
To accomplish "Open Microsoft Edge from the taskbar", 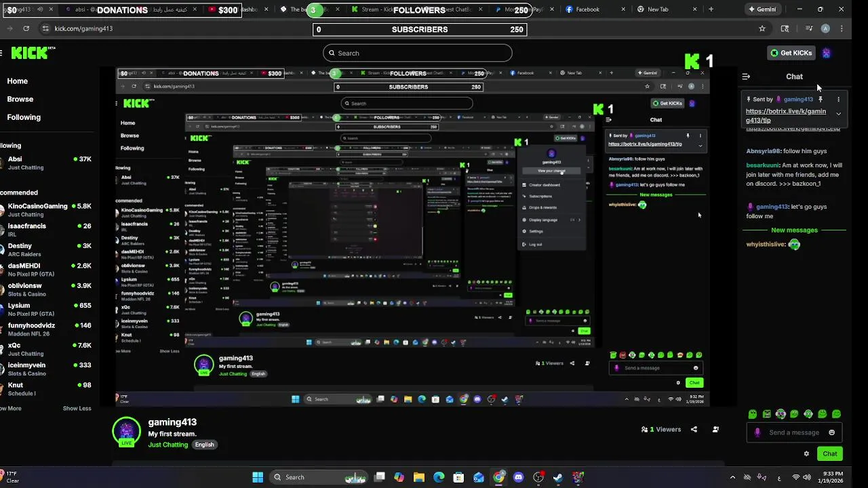I will click(439, 477).
